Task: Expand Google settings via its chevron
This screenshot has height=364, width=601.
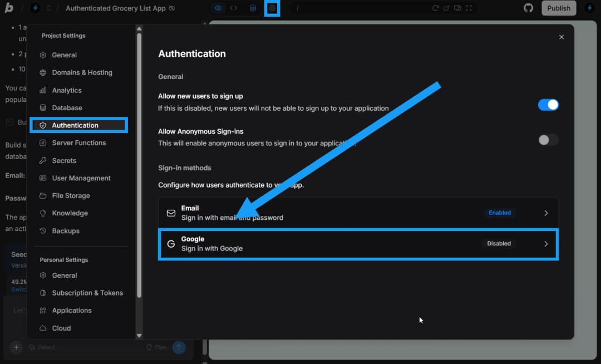Action: tap(546, 244)
